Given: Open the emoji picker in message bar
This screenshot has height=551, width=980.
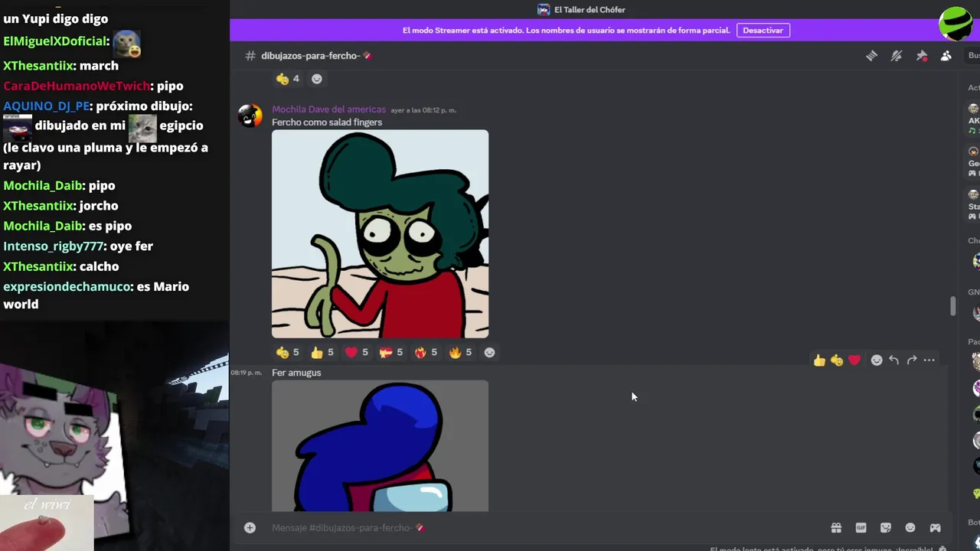Looking at the screenshot, I should tap(910, 528).
